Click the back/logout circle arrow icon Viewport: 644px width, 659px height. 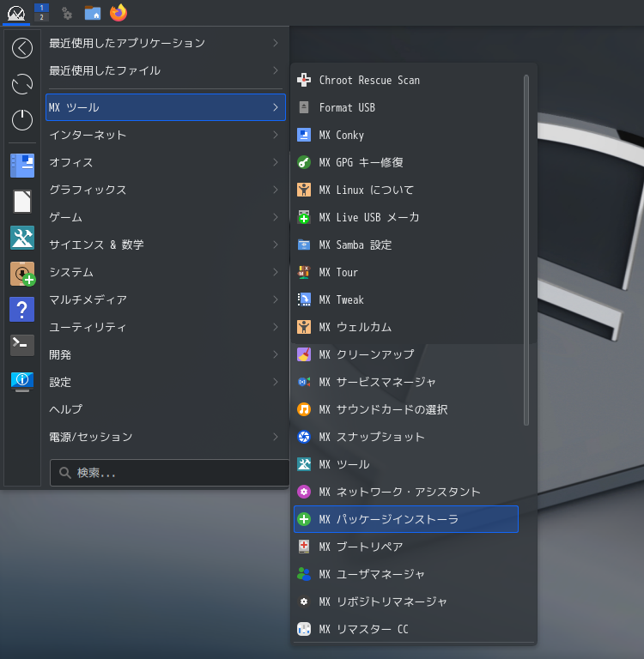(22, 48)
